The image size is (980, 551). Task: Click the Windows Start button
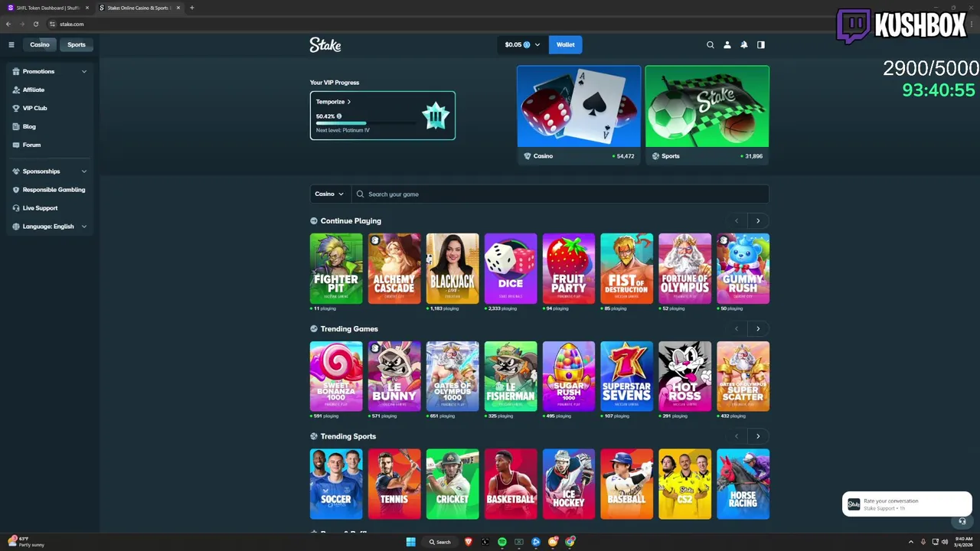point(410,542)
